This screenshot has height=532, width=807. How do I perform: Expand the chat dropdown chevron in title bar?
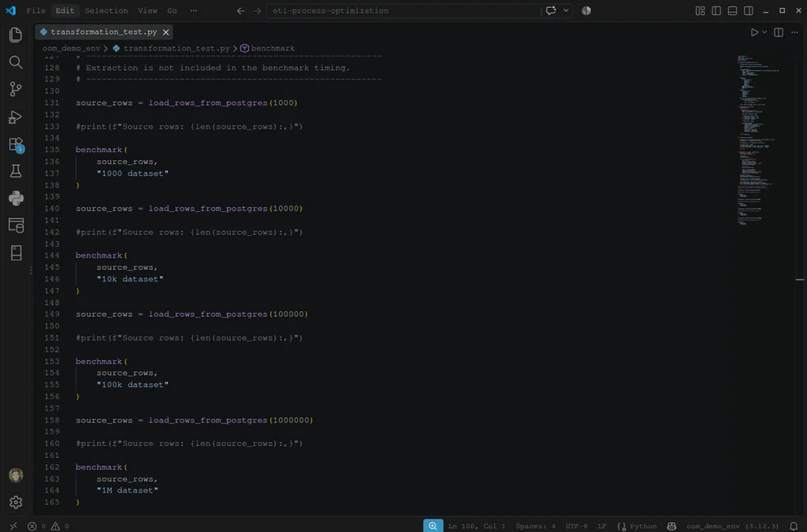click(x=566, y=11)
